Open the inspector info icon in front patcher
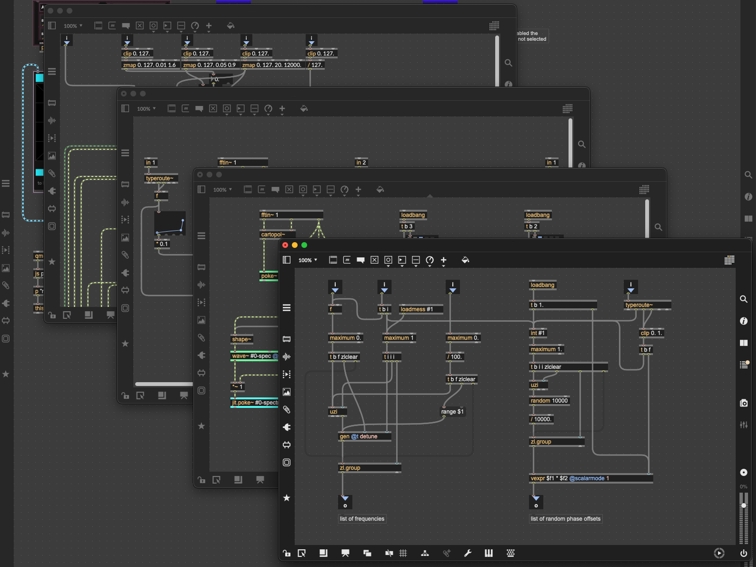Viewport: 756px width, 567px height. tap(743, 321)
